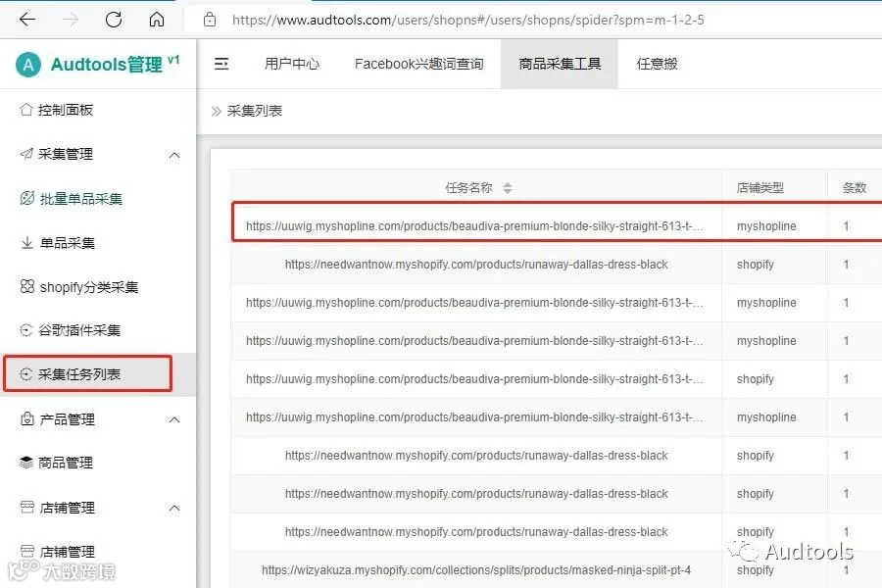Open 谷歌插件采集 in sidebar
The image size is (882, 588).
click(78, 330)
